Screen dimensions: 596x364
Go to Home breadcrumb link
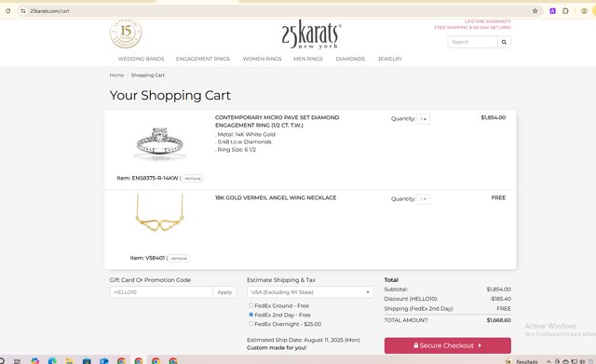(x=116, y=75)
